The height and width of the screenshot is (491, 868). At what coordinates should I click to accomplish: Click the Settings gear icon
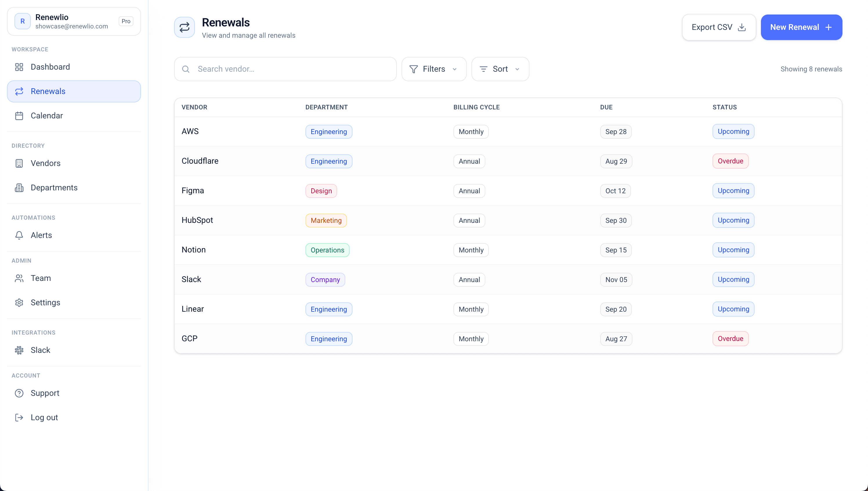[x=19, y=302]
